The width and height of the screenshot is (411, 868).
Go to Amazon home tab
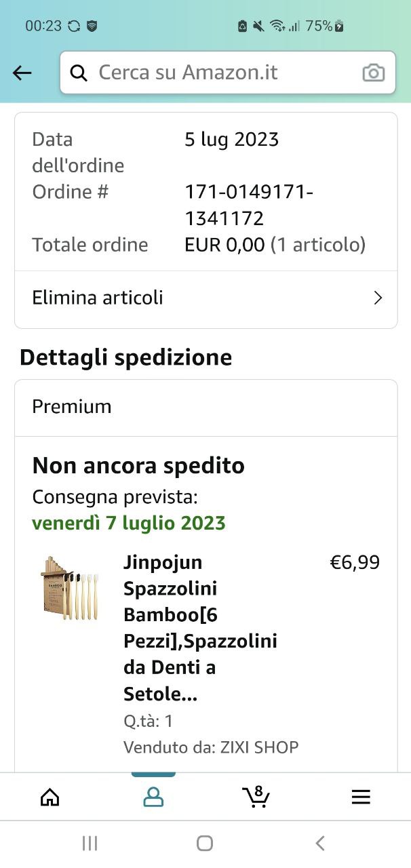(x=50, y=797)
